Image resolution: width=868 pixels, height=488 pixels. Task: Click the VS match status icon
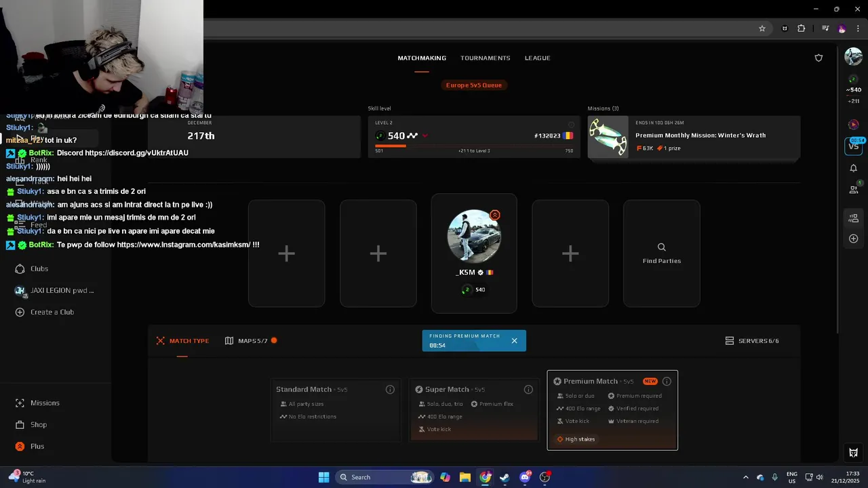[x=853, y=145]
